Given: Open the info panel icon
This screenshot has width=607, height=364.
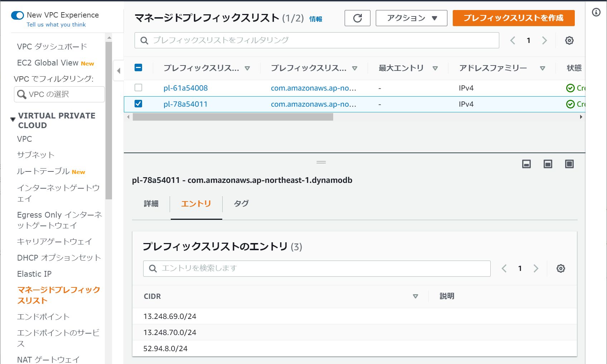Looking at the screenshot, I should coord(596,12).
